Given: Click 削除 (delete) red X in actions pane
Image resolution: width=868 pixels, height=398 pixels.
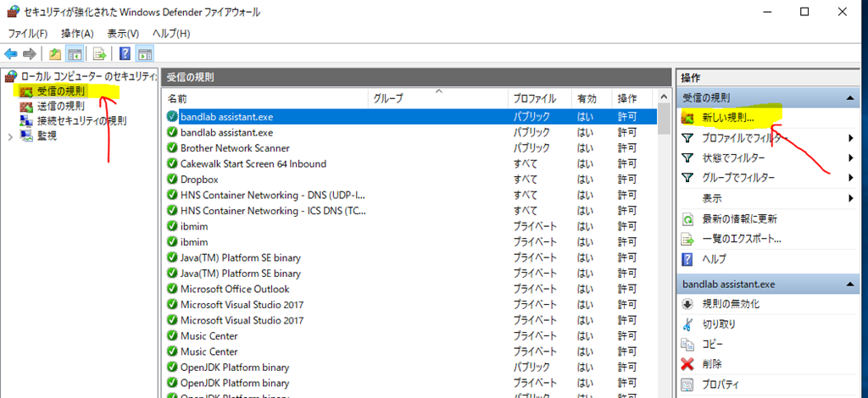Looking at the screenshot, I should (x=711, y=364).
